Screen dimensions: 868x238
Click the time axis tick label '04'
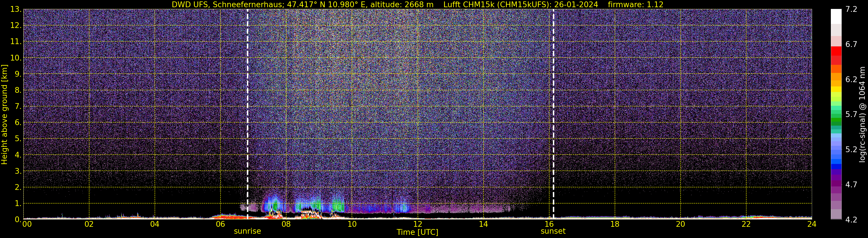155,224
